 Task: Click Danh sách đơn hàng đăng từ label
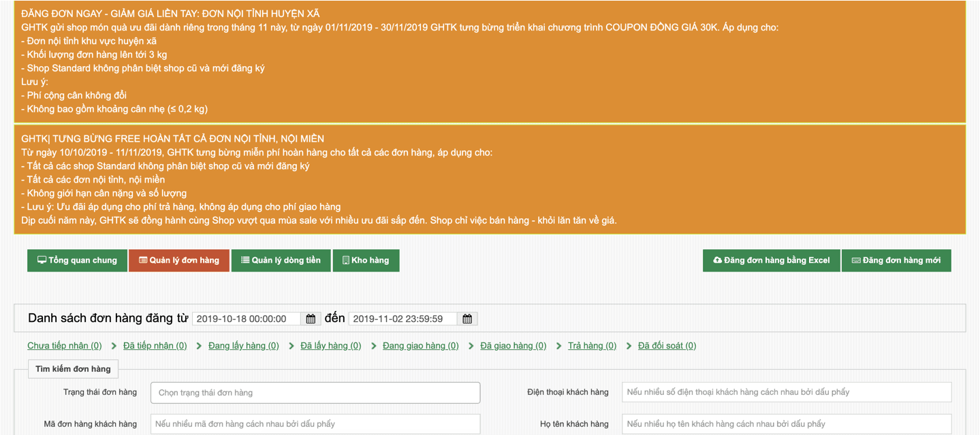tap(108, 319)
